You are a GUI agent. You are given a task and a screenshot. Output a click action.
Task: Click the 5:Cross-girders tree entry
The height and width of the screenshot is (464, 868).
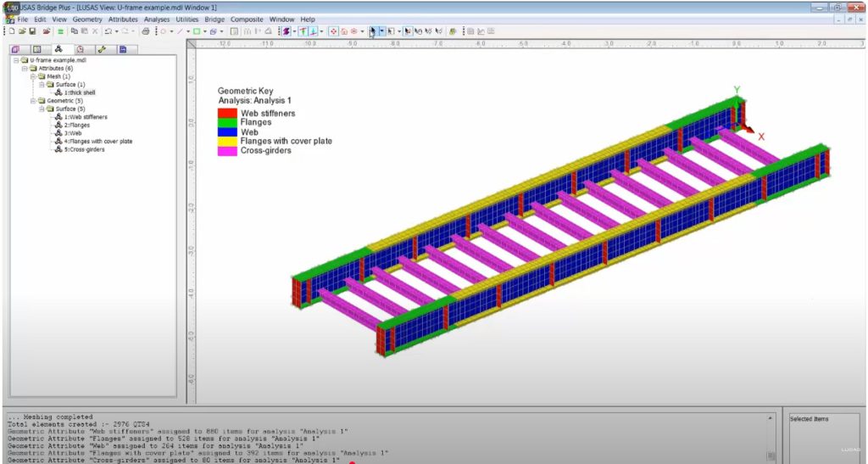(86, 149)
